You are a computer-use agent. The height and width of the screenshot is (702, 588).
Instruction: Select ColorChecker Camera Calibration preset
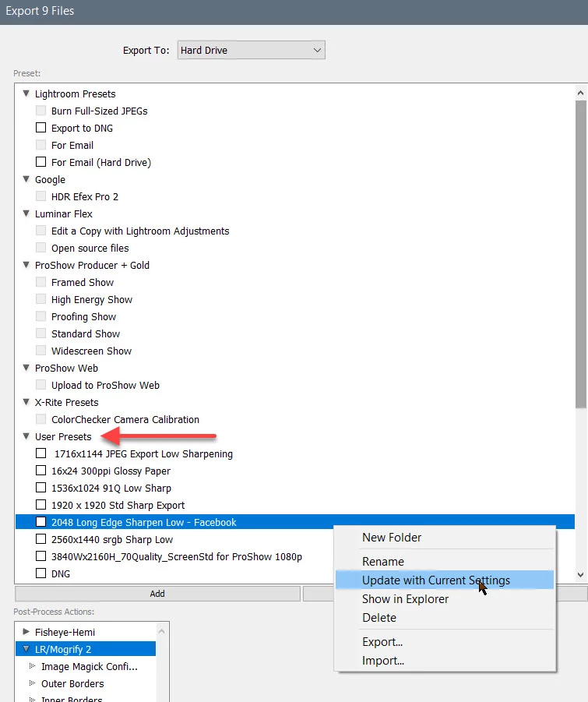pyautogui.click(x=125, y=419)
